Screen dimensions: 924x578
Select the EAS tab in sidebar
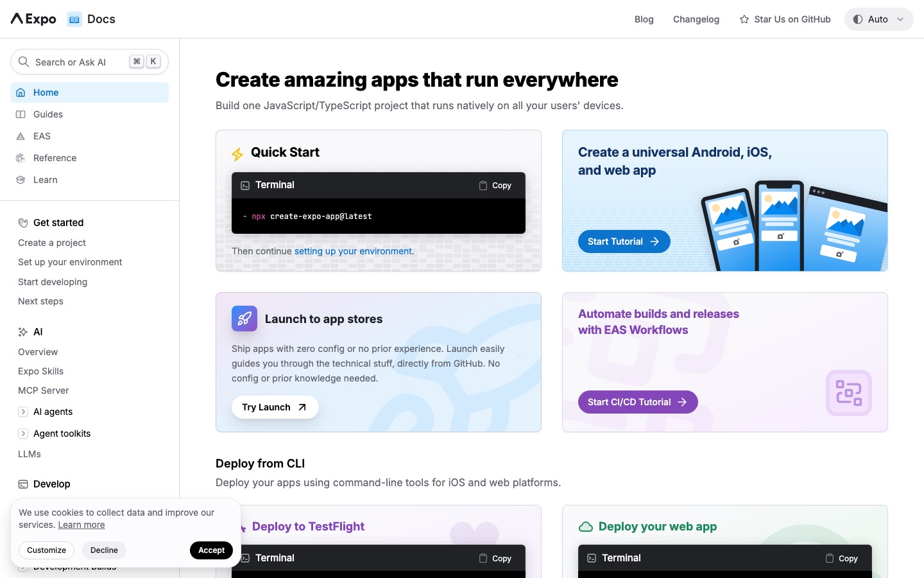pos(89,136)
